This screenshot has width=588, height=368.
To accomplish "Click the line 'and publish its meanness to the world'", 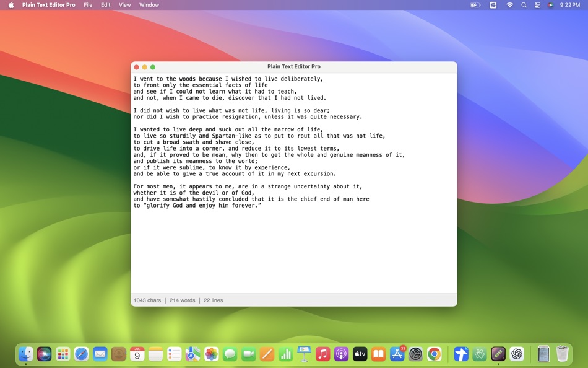I will click(x=196, y=161).
